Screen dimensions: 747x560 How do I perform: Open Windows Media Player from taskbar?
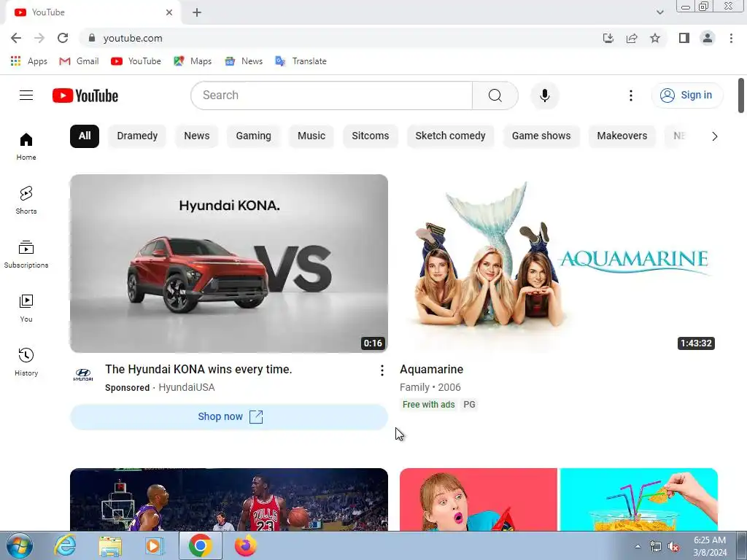tap(154, 545)
